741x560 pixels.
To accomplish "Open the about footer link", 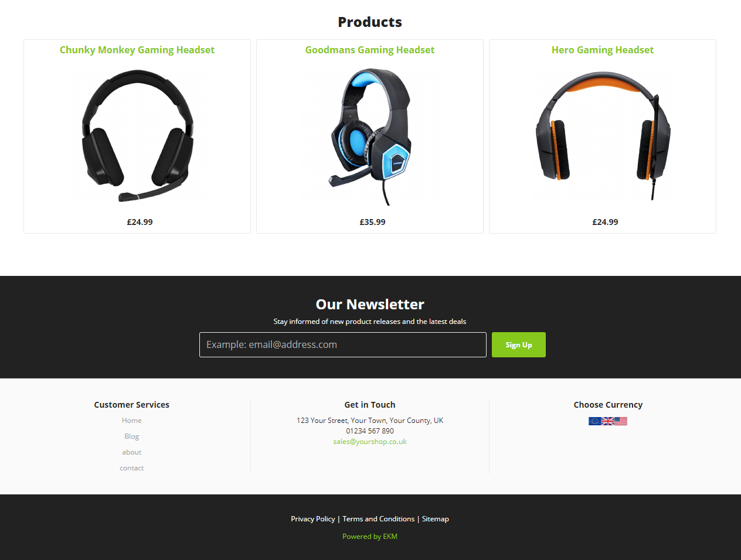I will tap(132, 452).
